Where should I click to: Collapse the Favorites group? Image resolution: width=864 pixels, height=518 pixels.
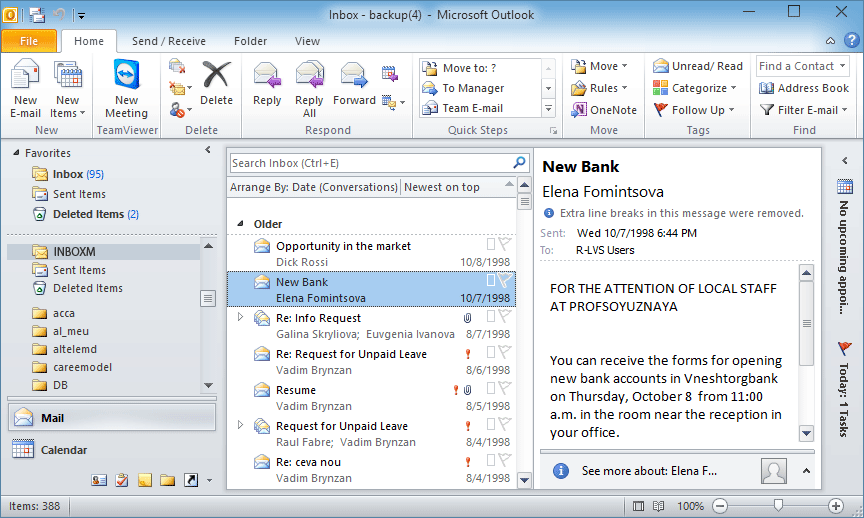[16, 153]
